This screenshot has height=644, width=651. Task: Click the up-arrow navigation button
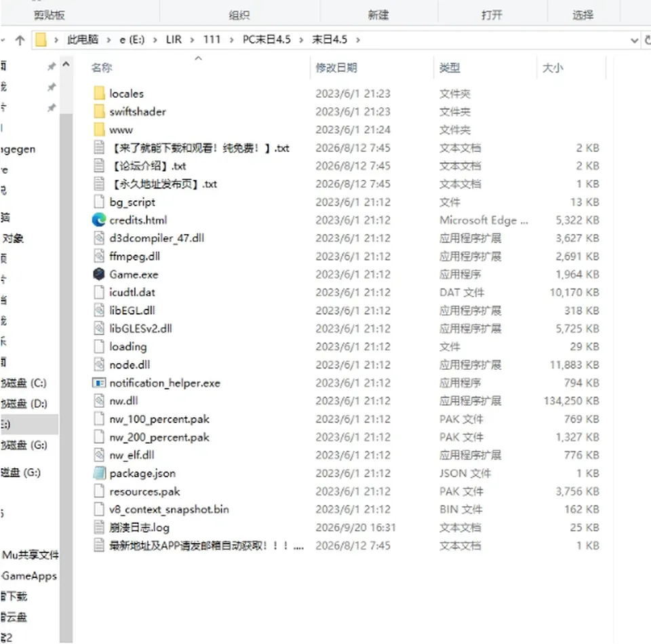20,40
